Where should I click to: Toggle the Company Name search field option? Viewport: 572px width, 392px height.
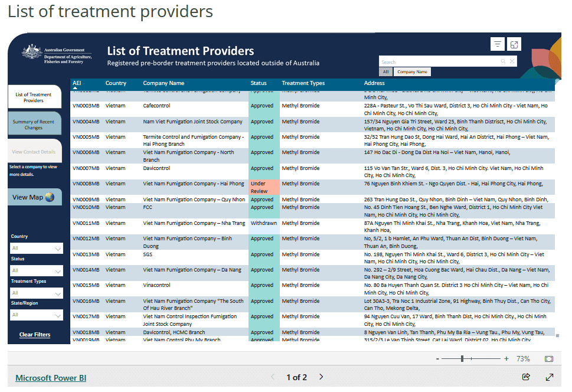pyautogui.click(x=412, y=72)
